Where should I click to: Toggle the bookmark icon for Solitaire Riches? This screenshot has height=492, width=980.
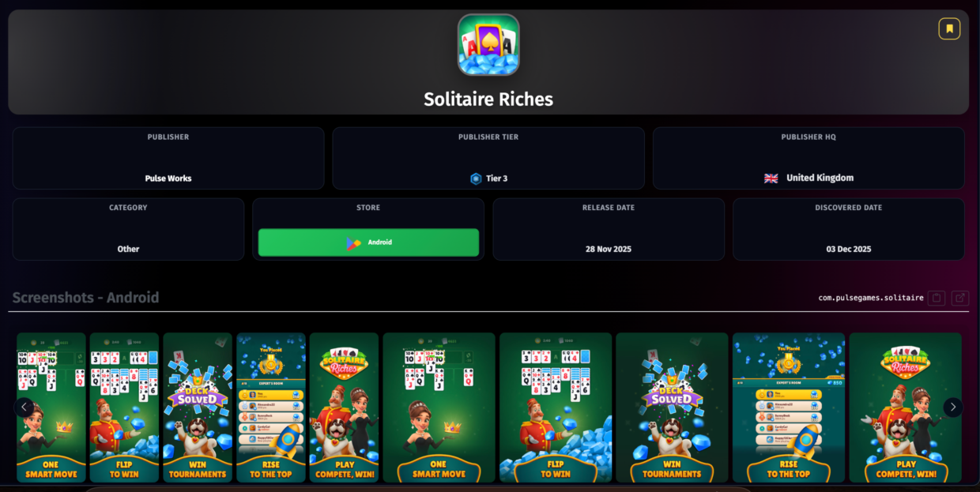[949, 29]
